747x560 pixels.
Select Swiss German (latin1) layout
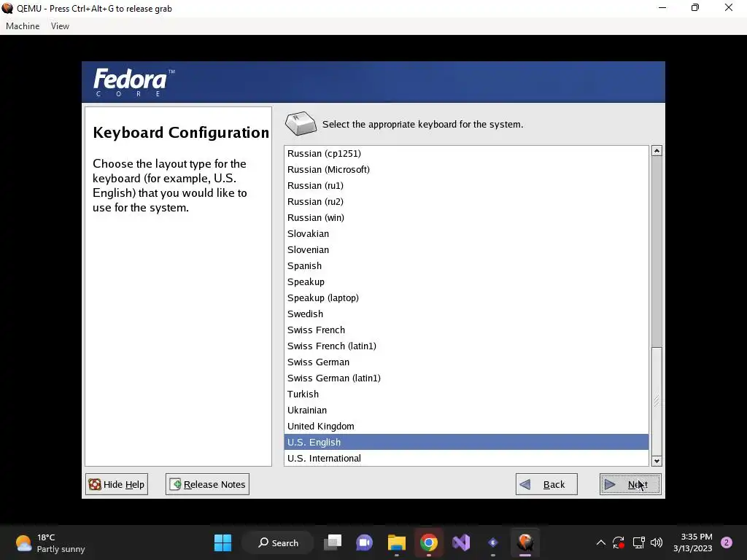(x=466, y=378)
